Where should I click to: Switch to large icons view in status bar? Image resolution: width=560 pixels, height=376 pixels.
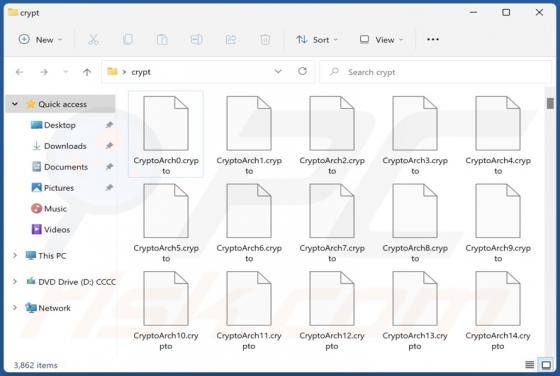pos(546,365)
